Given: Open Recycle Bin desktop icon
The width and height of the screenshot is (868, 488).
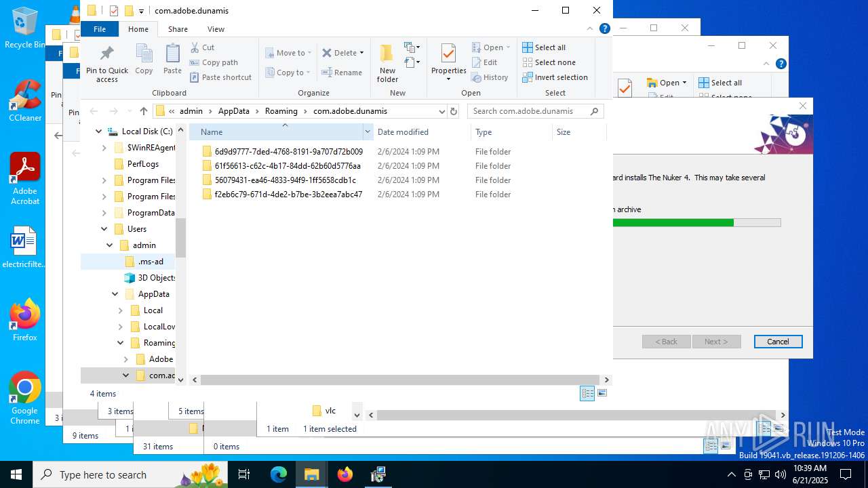Looking at the screenshot, I should pos(24,28).
